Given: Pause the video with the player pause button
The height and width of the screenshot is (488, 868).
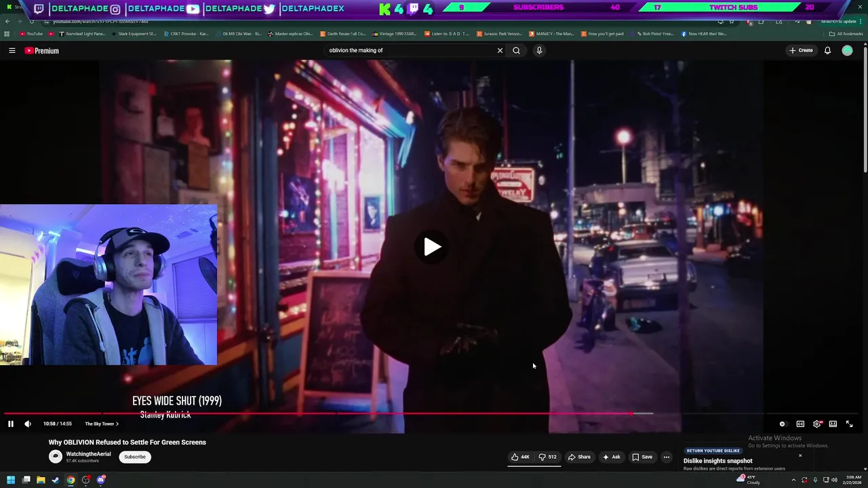Looking at the screenshot, I should [x=11, y=424].
